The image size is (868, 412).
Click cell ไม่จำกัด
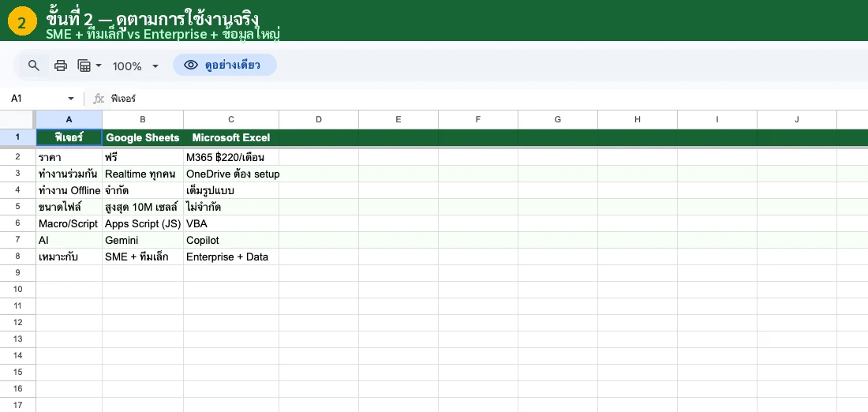tap(231, 207)
